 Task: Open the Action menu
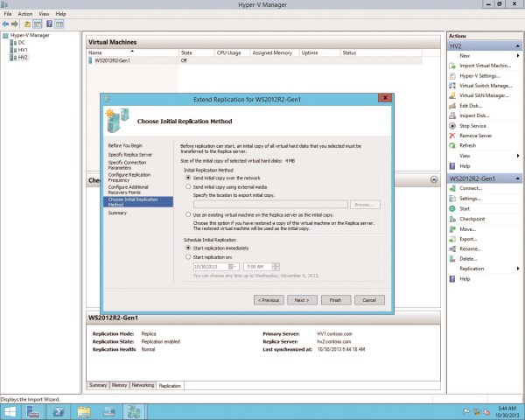coord(25,14)
